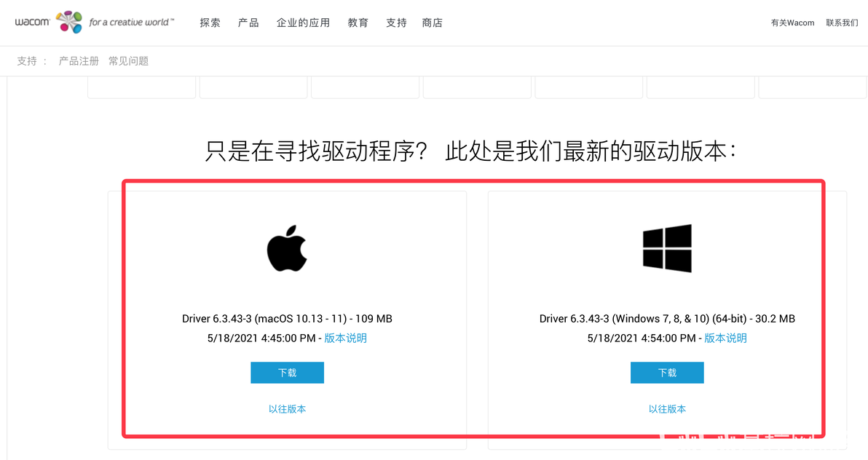Go to 产品注册 in support bar
Screen dimensions: 868x460
coord(79,61)
